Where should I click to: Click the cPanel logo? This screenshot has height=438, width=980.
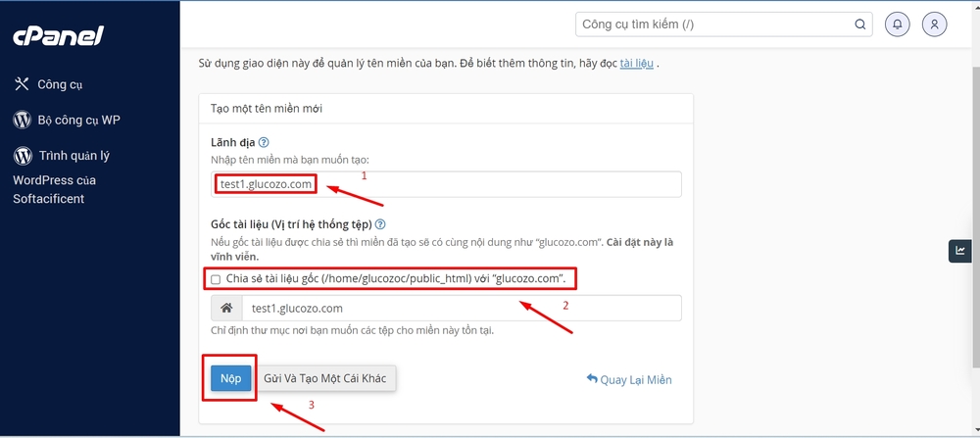[x=58, y=36]
